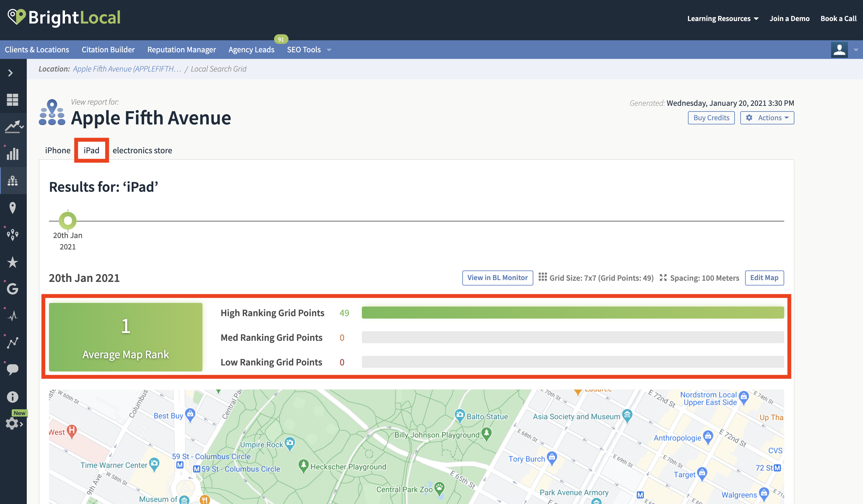Click the user profile avatar icon
This screenshot has height=504, width=863.
(839, 50)
